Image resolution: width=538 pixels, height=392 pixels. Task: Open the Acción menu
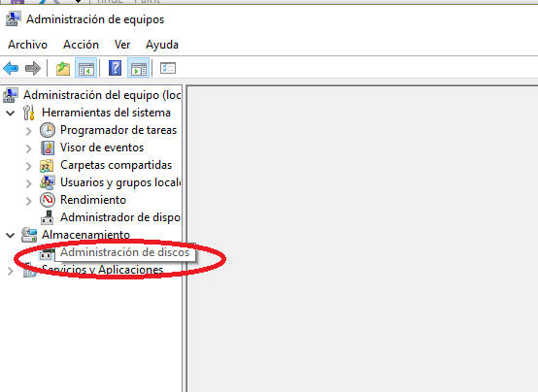point(81,45)
